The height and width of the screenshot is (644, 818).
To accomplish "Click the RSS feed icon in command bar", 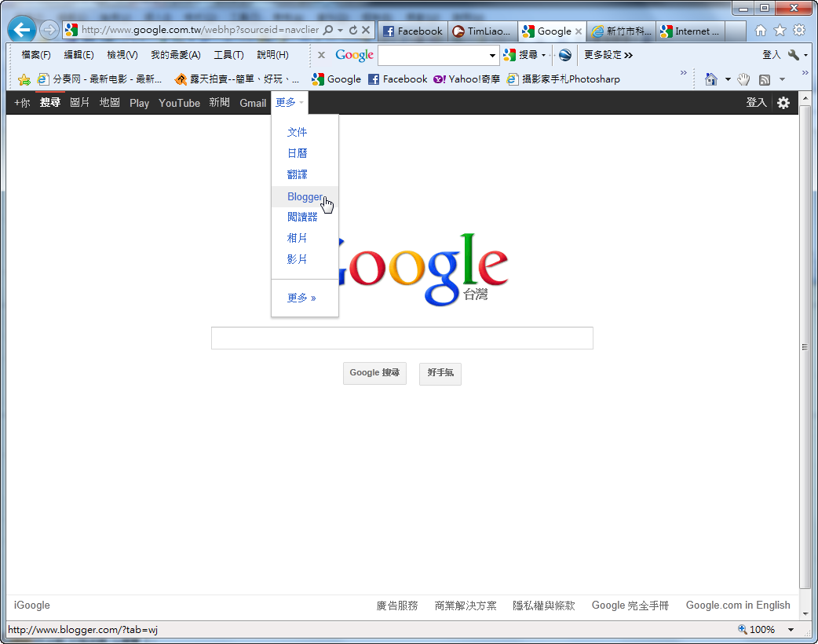I will [765, 80].
